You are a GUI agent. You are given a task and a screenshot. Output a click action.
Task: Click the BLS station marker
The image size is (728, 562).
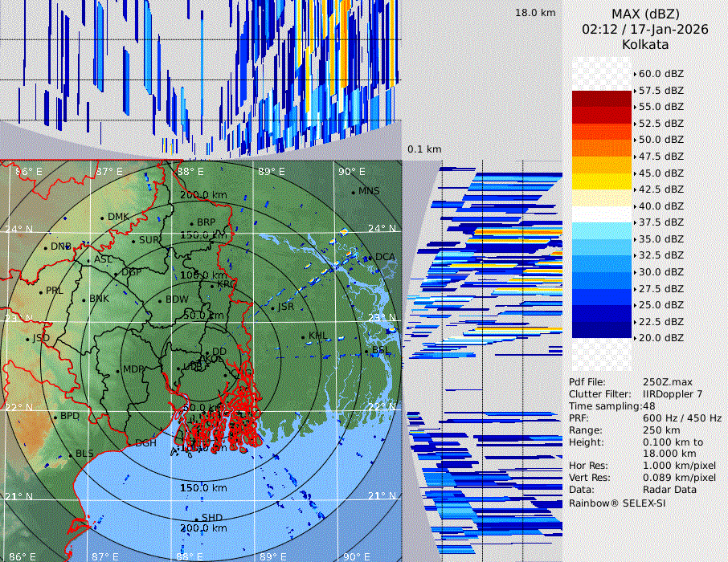(69, 455)
